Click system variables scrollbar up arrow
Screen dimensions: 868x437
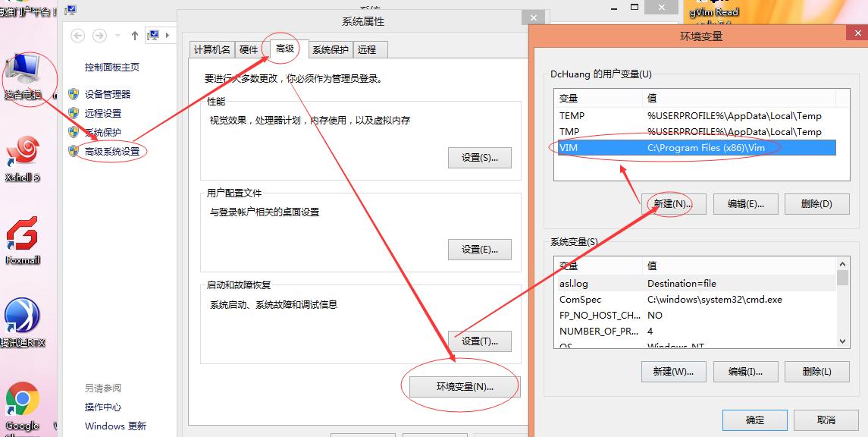tap(843, 263)
